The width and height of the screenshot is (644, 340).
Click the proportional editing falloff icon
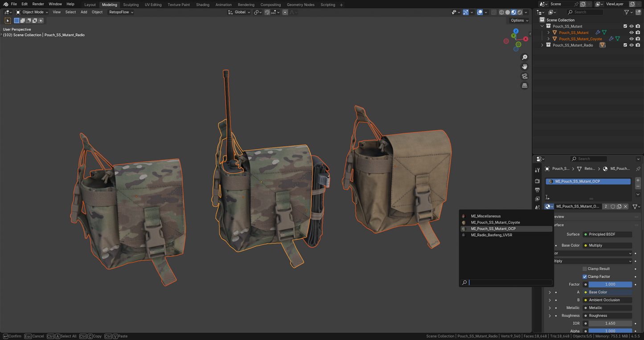pyautogui.click(x=292, y=12)
